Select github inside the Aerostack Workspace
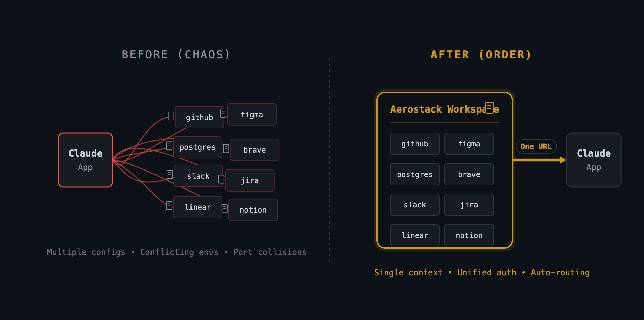The height and width of the screenshot is (320, 644). point(415,144)
